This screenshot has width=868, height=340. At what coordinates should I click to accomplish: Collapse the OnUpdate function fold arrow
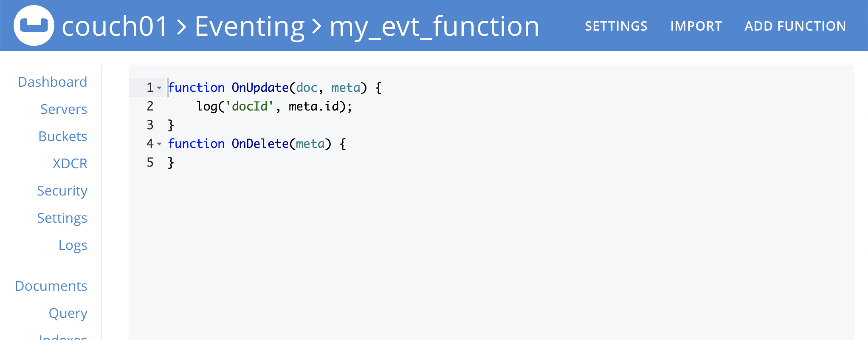tap(159, 88)
